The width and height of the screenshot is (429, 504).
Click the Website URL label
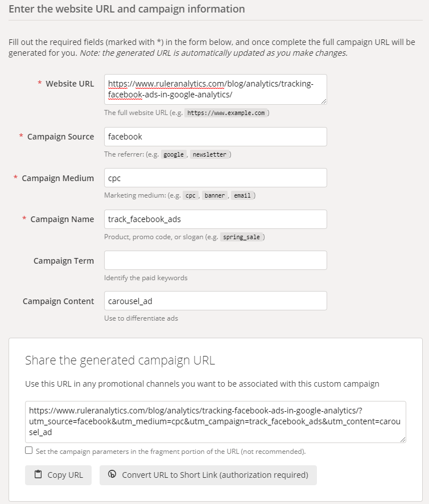click(x=69, y=84)
